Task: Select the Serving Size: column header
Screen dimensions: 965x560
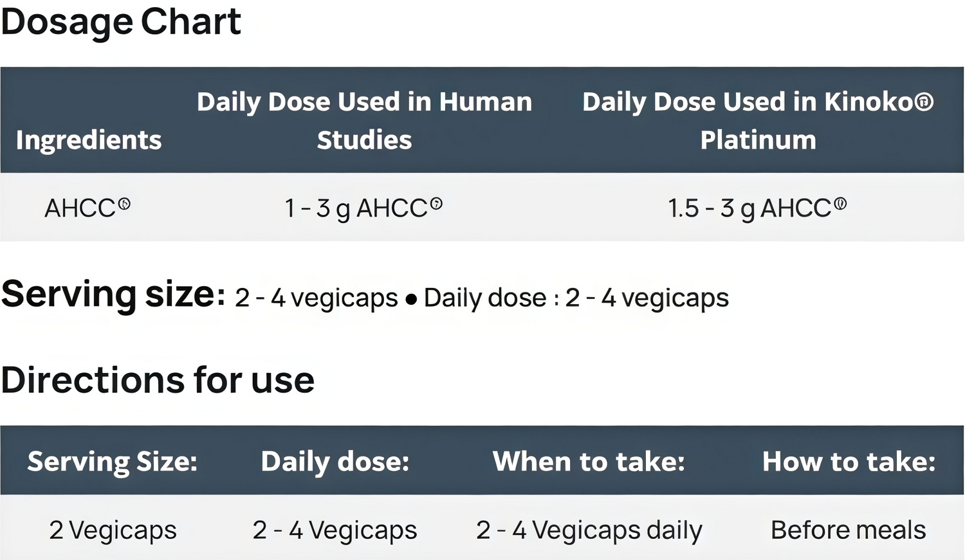Action: click(x=113, y=462)
